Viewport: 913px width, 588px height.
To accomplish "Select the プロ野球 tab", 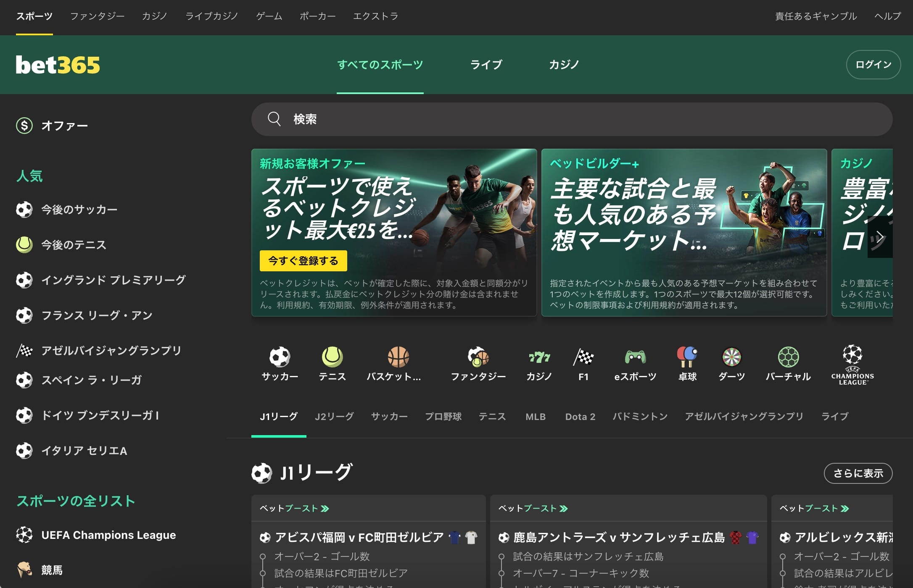I will pos(443,417).
